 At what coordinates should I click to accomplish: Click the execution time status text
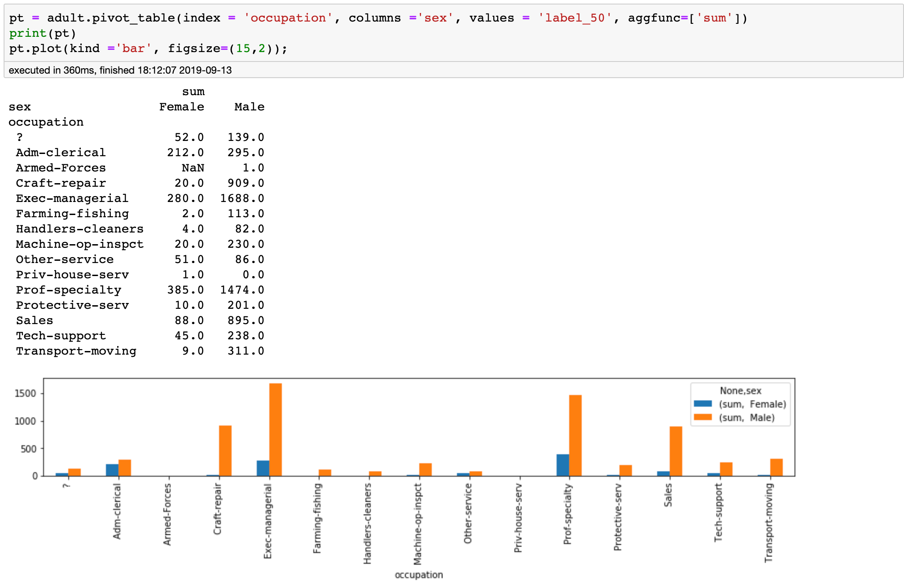click(120, 70)
